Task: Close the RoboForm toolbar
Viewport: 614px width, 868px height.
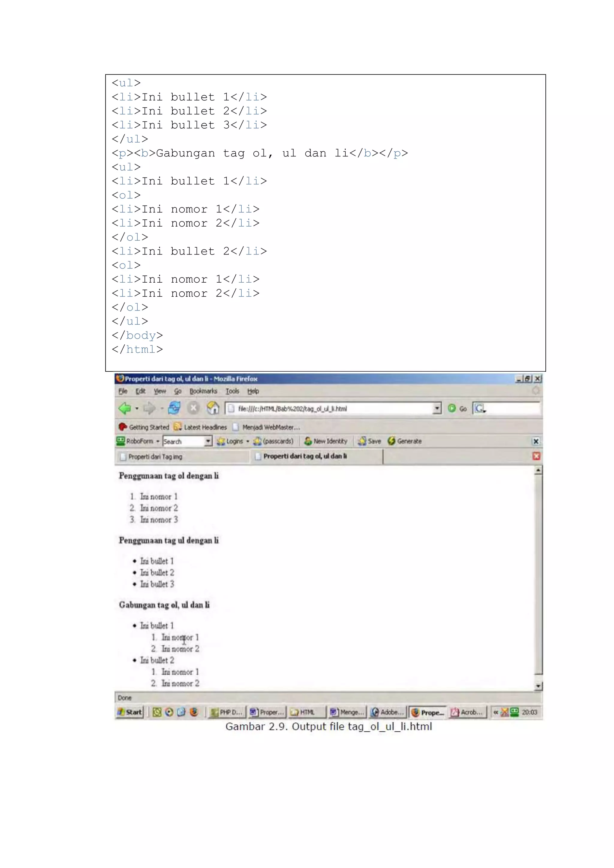Action: 536,441
